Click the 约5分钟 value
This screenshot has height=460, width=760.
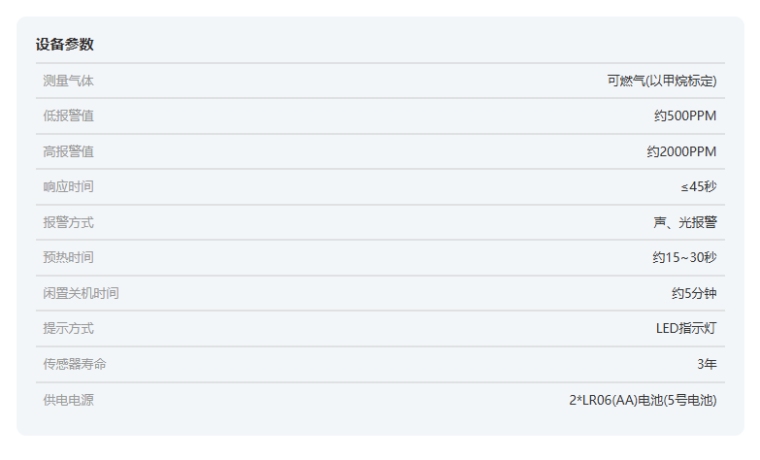point(694,294)
